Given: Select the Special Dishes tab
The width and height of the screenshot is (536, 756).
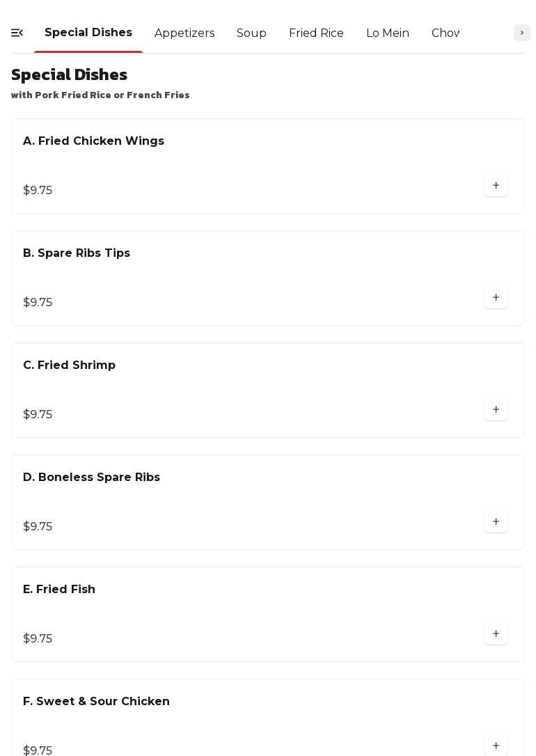Looking at the screenshot, I should [88, 33].
